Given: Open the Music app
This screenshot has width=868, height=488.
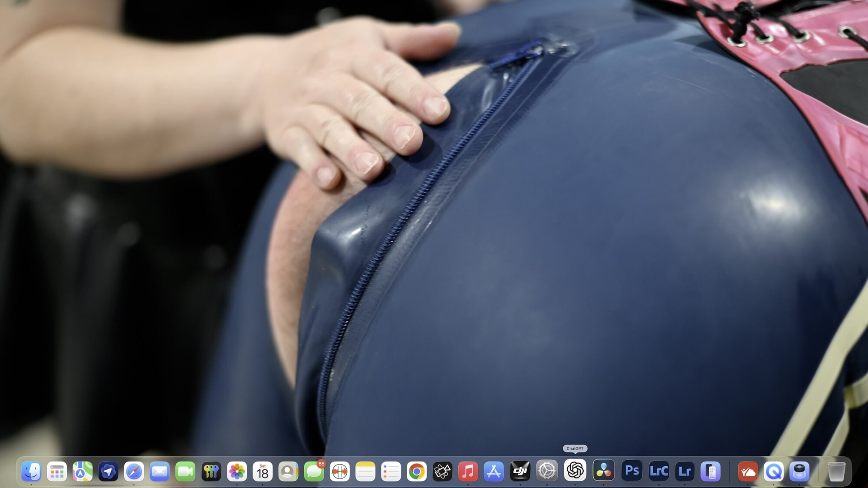Looking at the screenshot, I should (468, 471).
